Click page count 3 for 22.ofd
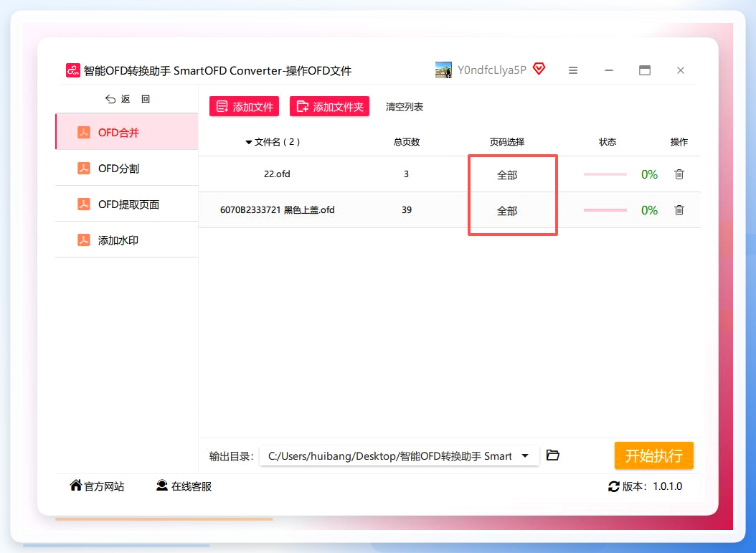Image resolution: width=756 pixels, height=553 pixels. 406,174
